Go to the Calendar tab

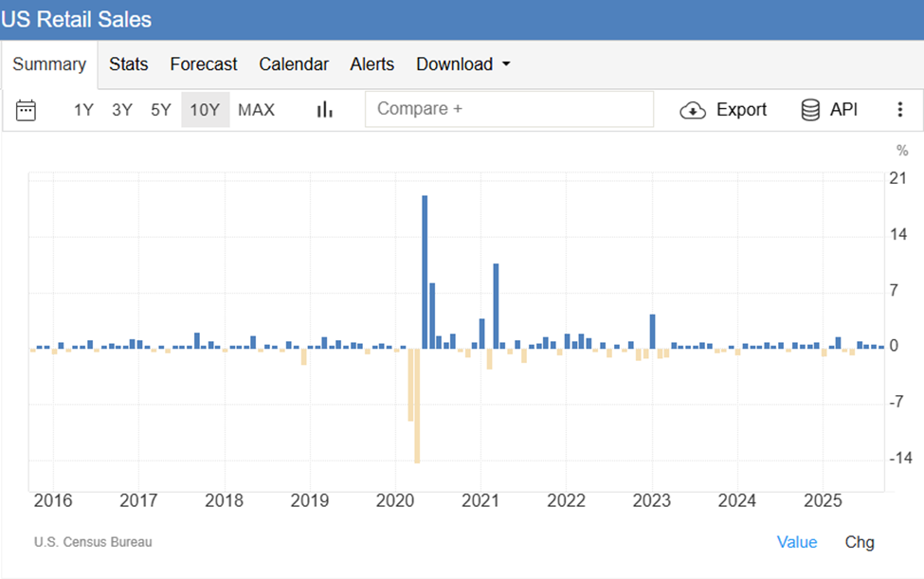[x=294, y=64]
